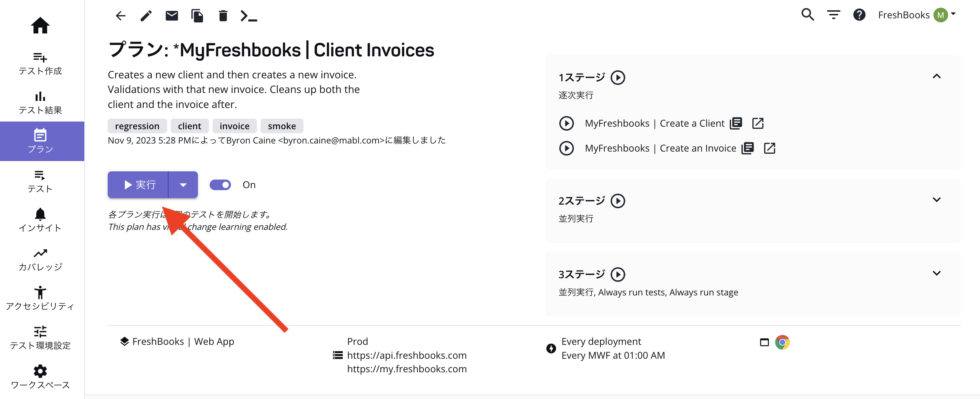Click the envelope email icon in toolbar
Viewport: 980px width, 399px height.
click(172, 16)
